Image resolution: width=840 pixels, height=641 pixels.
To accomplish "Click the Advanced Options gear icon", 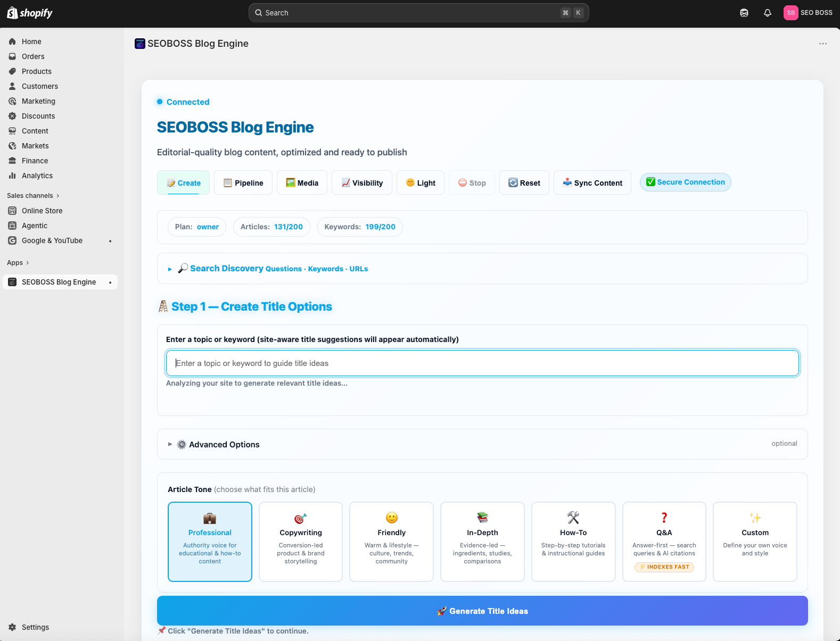I will (x=182, y=444).
